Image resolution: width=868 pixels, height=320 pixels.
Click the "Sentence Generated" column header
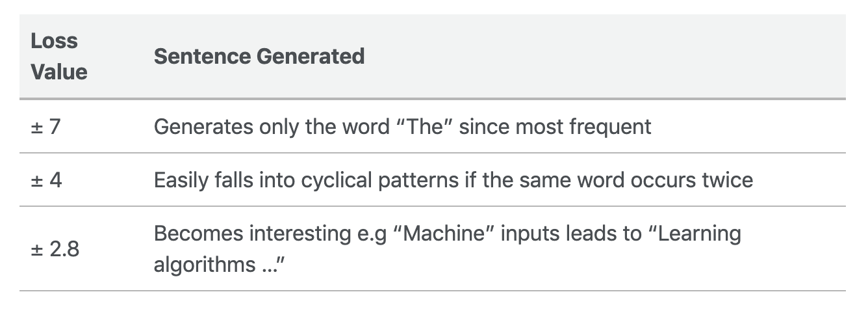(x=259, y=56)
